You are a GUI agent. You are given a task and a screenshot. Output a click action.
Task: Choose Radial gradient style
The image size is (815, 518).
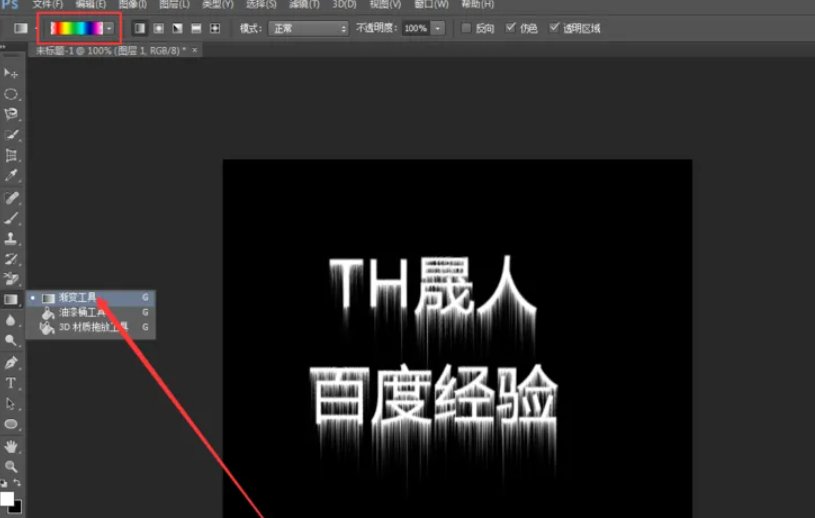click(159, 28)
